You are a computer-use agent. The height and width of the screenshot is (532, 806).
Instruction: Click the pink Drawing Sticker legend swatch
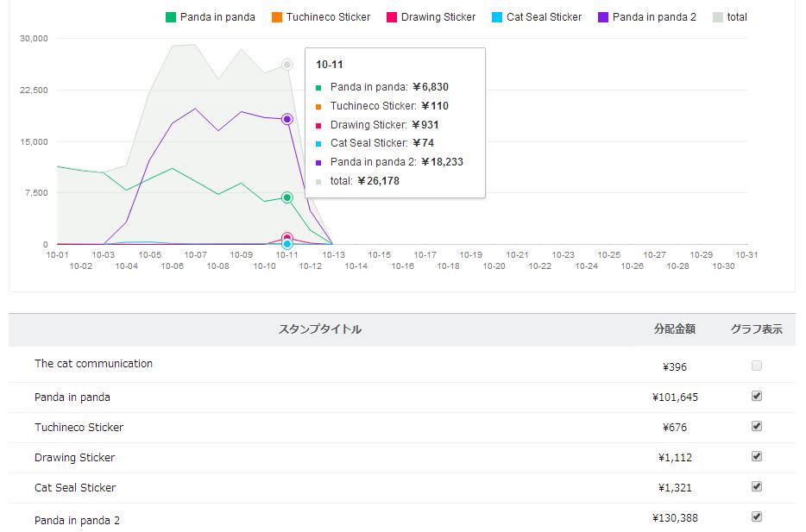click(x=392, y=17)
